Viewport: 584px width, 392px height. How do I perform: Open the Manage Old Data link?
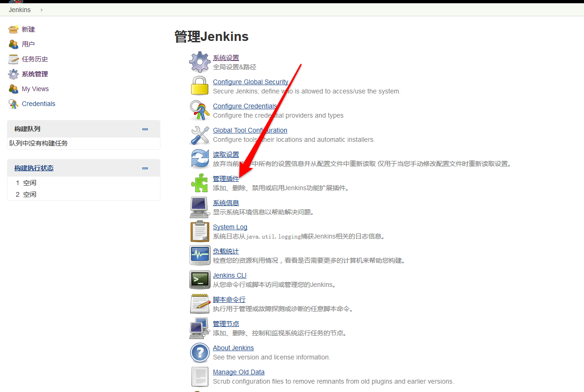239,372
